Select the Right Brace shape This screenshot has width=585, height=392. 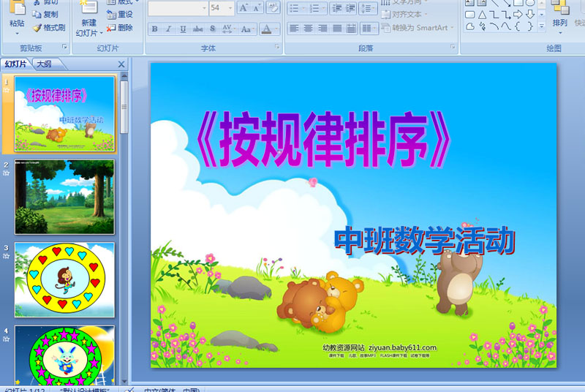(529, 26)
